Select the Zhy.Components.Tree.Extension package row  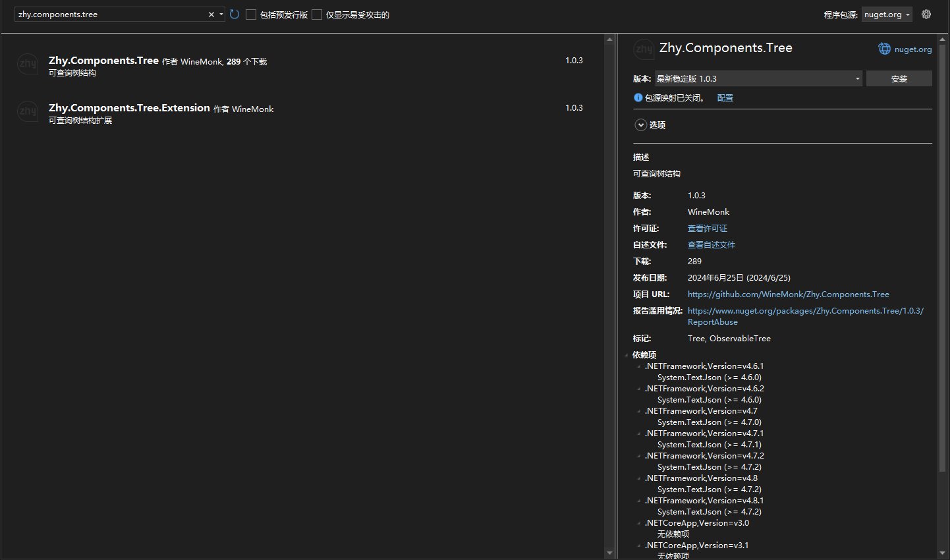click(x=302, y=113)
